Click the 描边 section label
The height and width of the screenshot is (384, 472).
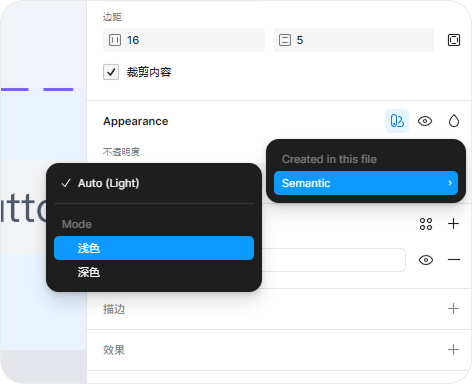click(x=114, y=309)
